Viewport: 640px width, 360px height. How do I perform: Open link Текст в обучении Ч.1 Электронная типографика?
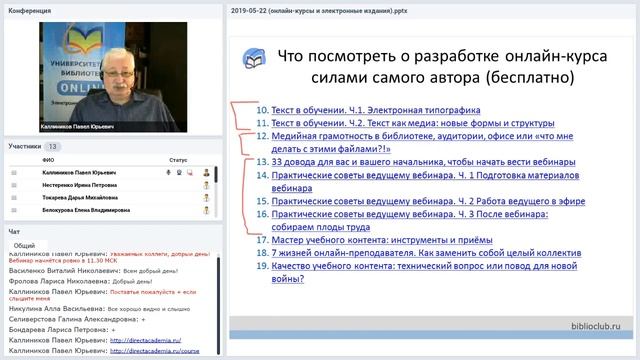click(376, 110)
